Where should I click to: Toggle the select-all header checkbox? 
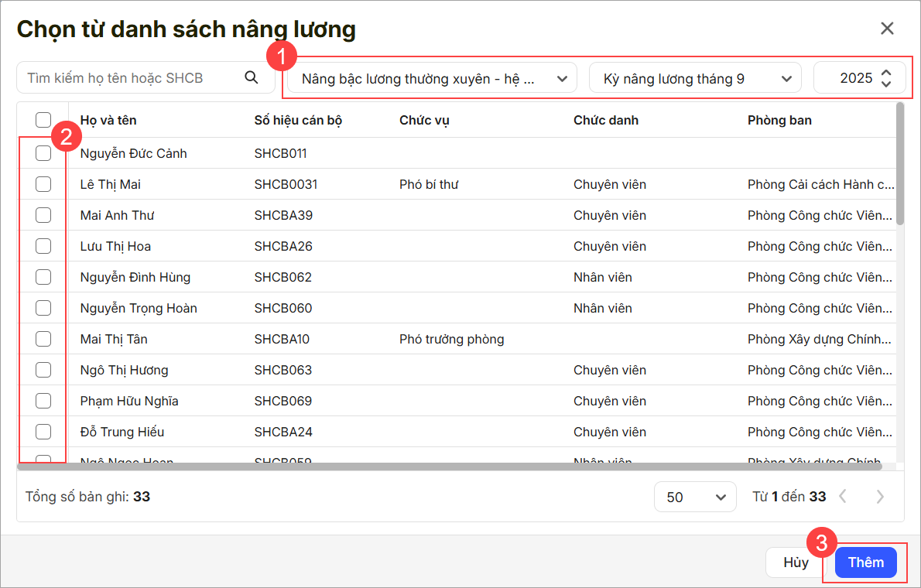tap(43, 120)
